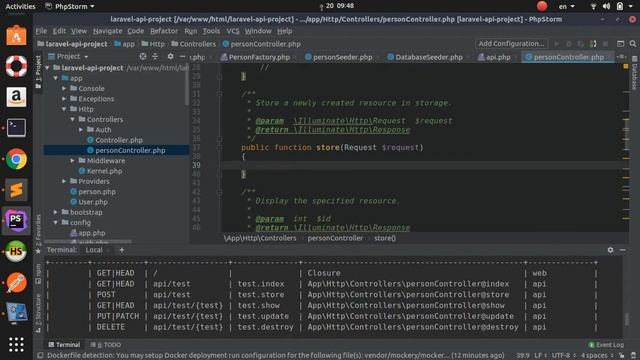Launch Google Chrome from the dock

pyautogui.click(x=16, y=159)
